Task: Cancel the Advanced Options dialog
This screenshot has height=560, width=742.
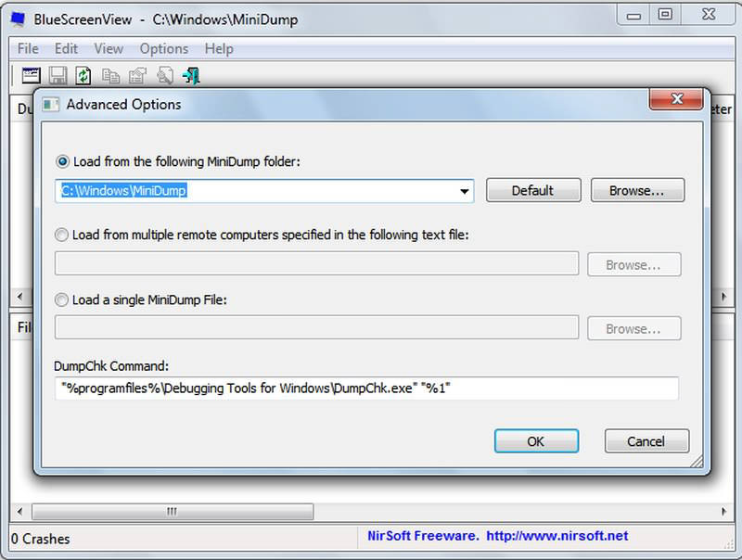Action: 646,440
